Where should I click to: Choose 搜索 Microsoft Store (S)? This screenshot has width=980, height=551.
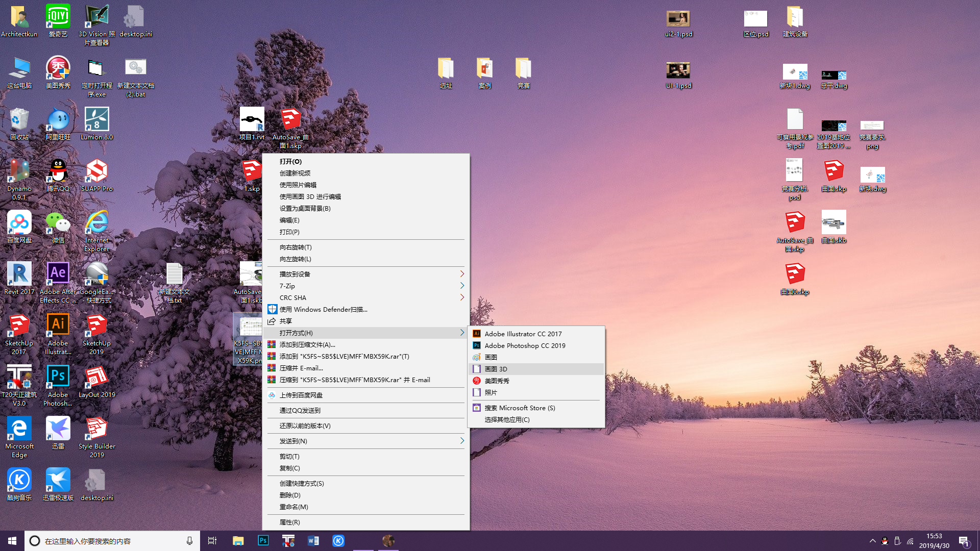[x=536, y=408]
